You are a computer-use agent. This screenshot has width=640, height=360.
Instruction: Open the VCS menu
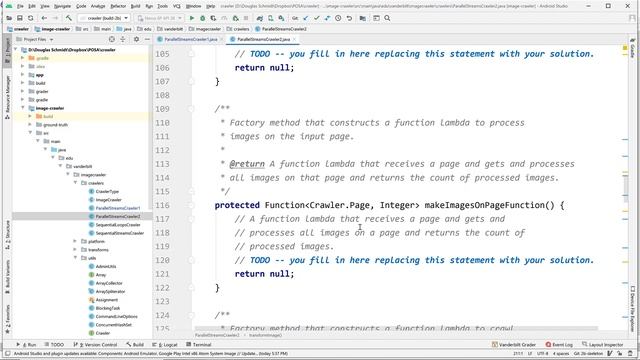coord(176,6)
